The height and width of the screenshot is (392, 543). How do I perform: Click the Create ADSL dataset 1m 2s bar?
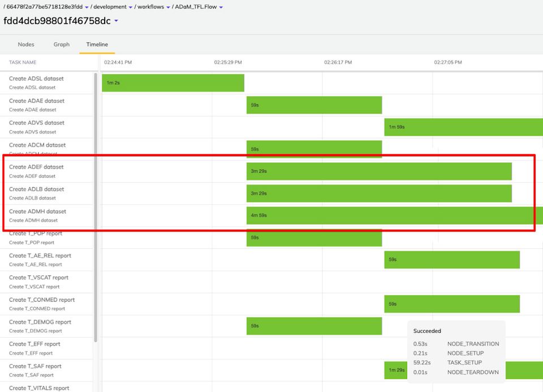pos(173,83)
